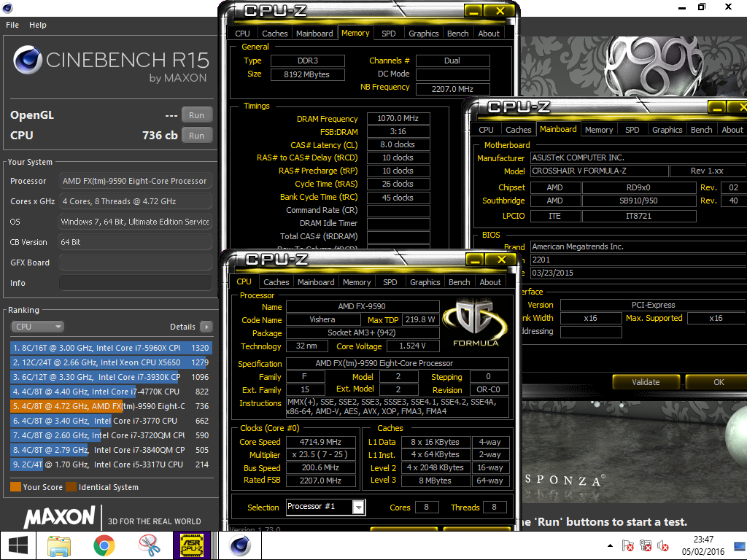Viewport: 747px width, 560px height.
Task: Close the front CPU-Z CPU window
Action: click(501, 260)
